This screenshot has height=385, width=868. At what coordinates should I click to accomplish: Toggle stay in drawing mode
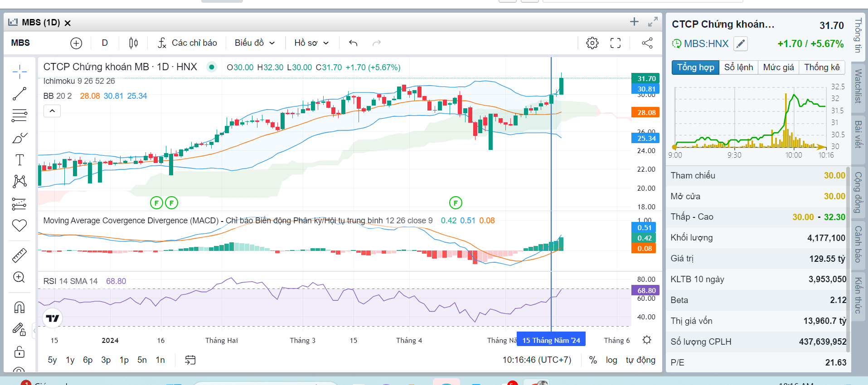(x=19, y=329)
